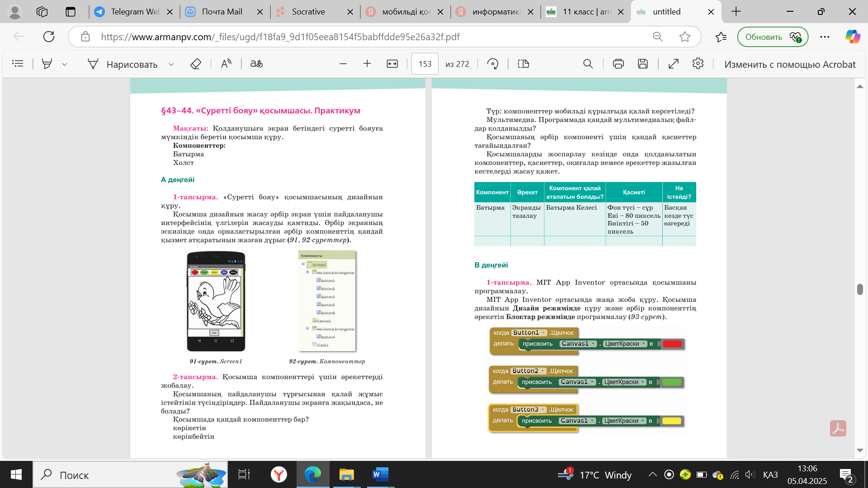
Task: Expand the Нарисовать pen options arrow
Action: 171,64
